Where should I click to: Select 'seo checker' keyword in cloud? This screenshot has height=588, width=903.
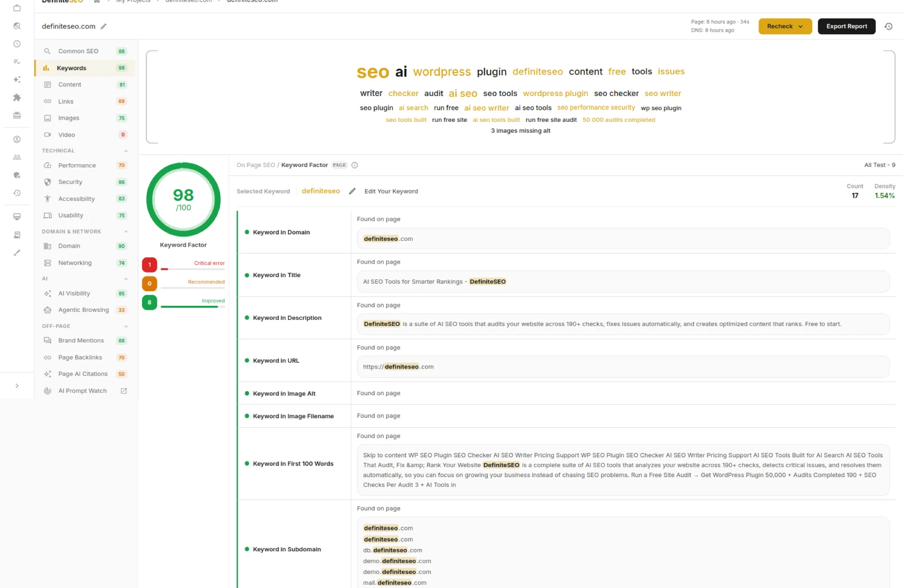tap(616, 94)
